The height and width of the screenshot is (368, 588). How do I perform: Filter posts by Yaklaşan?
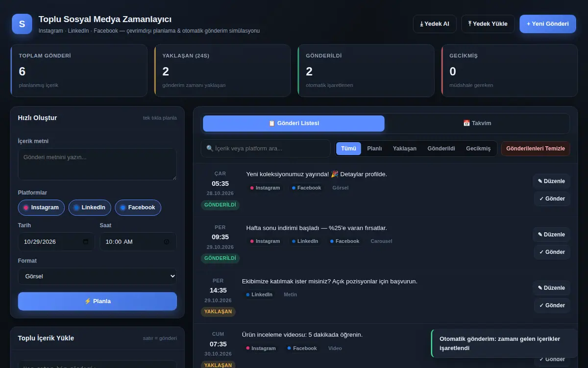[x=405, y=149]
